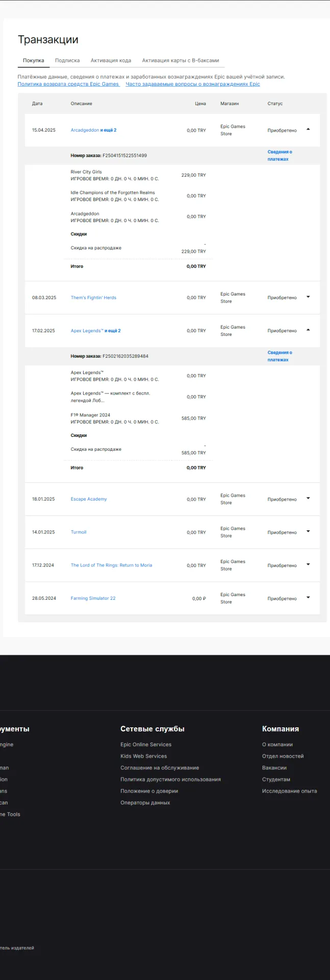Click the date 08.03.2025

(44, 298)
